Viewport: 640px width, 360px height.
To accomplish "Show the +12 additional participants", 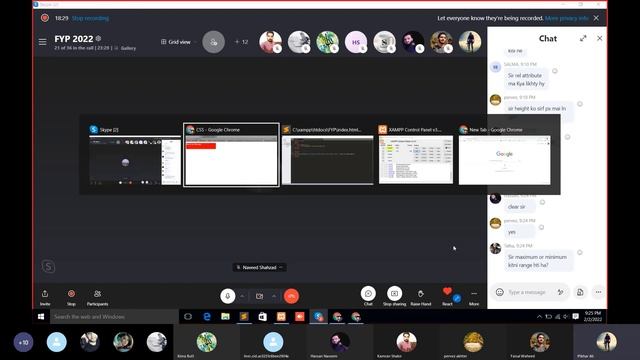I will 241,42.
